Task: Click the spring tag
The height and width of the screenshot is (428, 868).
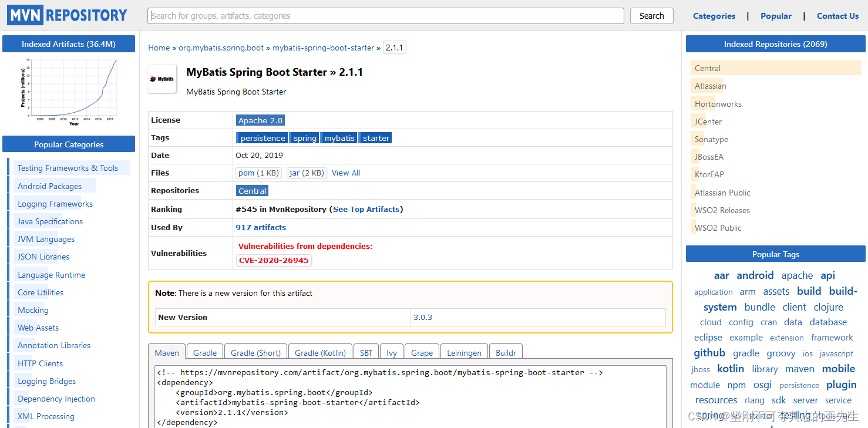Action: 305,138
